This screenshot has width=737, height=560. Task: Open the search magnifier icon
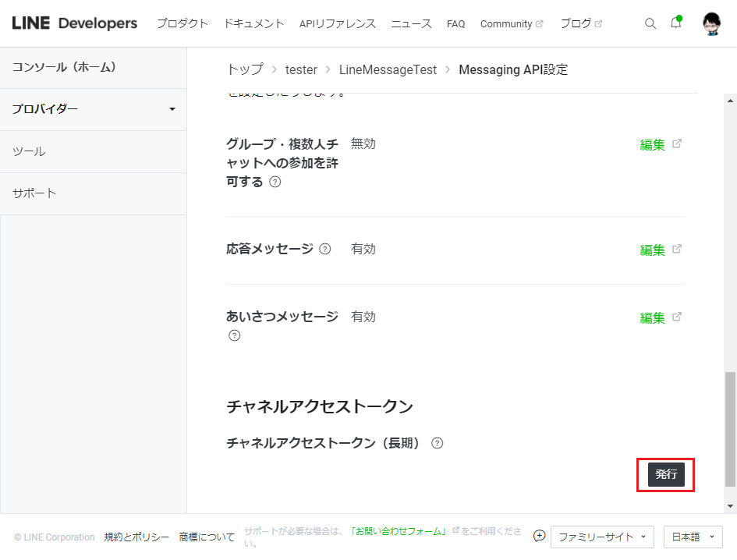coord(650,23)
